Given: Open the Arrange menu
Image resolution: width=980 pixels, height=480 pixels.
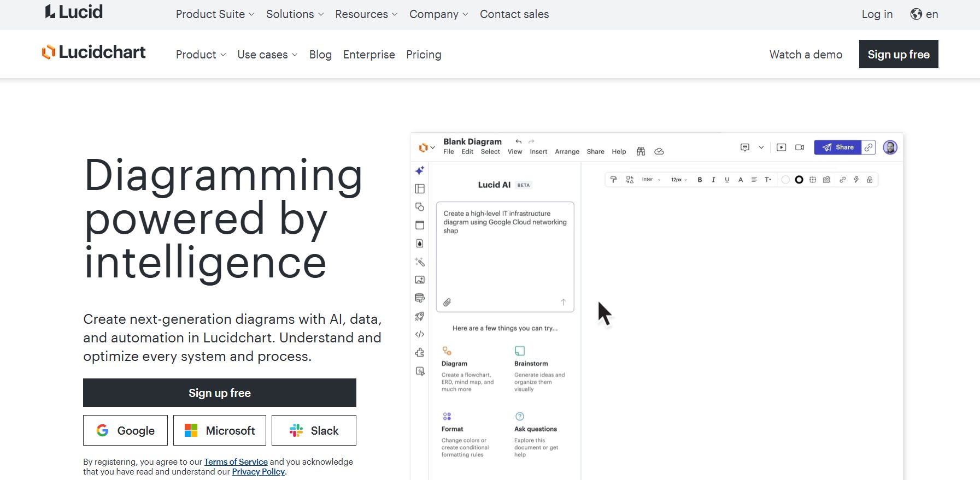Looking at the screenshot, I should (x=567, y=152).
